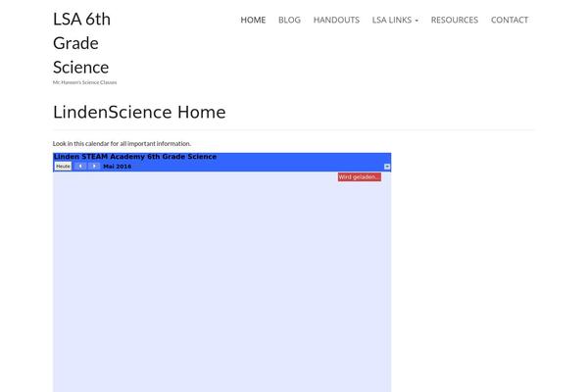Screen dimensions: 588x392
Task: Click the caret beside LSA LINKS
Action: (416, 21)
